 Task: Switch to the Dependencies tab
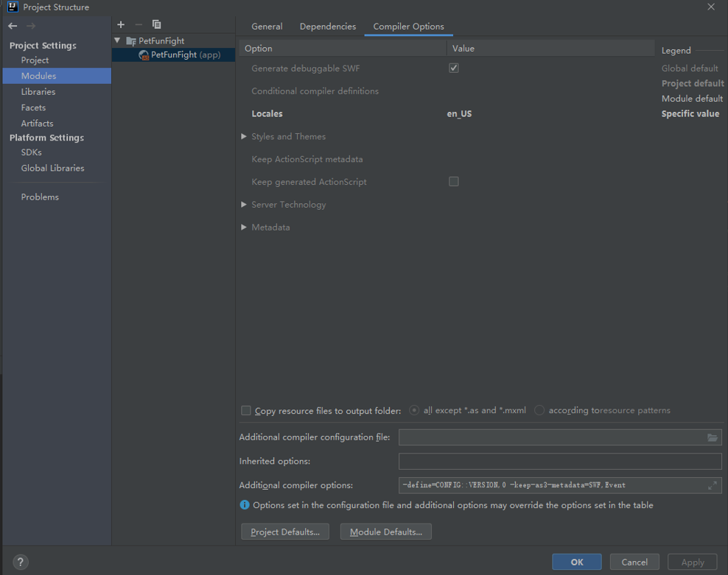coord(328,27)
